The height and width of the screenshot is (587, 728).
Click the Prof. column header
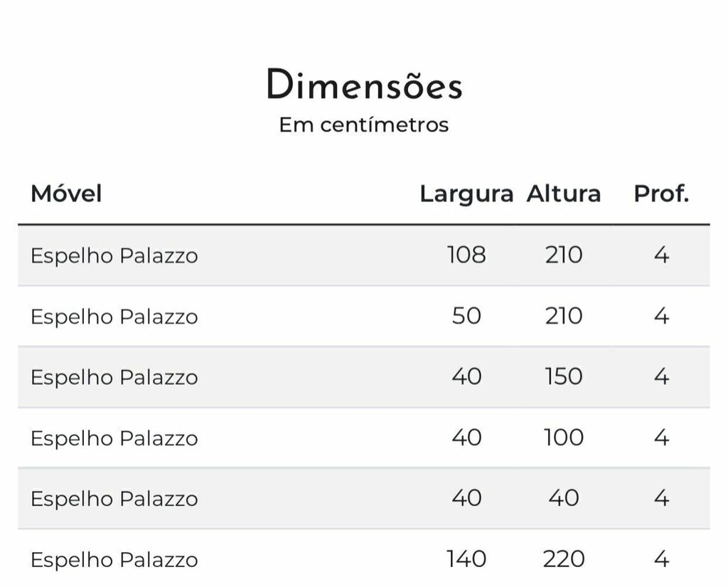[x=661, y=194]
